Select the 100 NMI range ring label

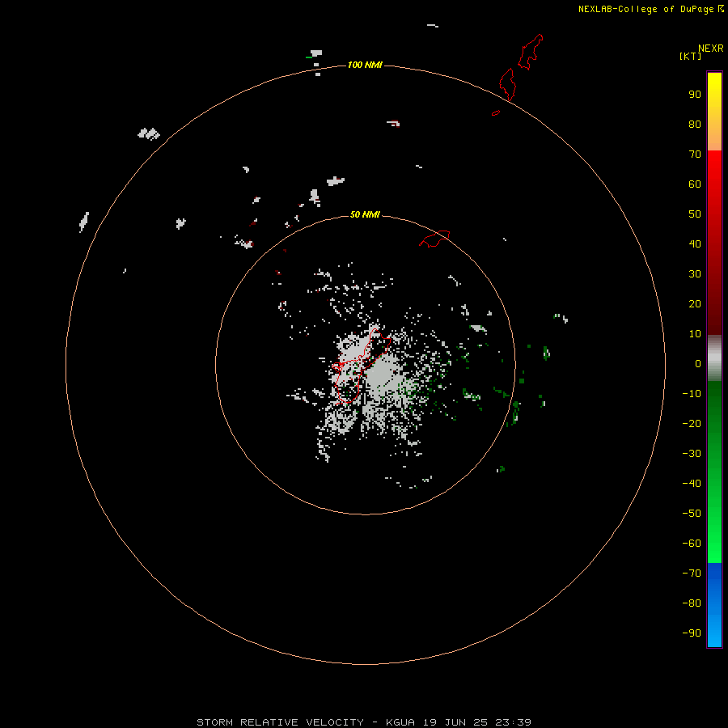pos(365,65)
